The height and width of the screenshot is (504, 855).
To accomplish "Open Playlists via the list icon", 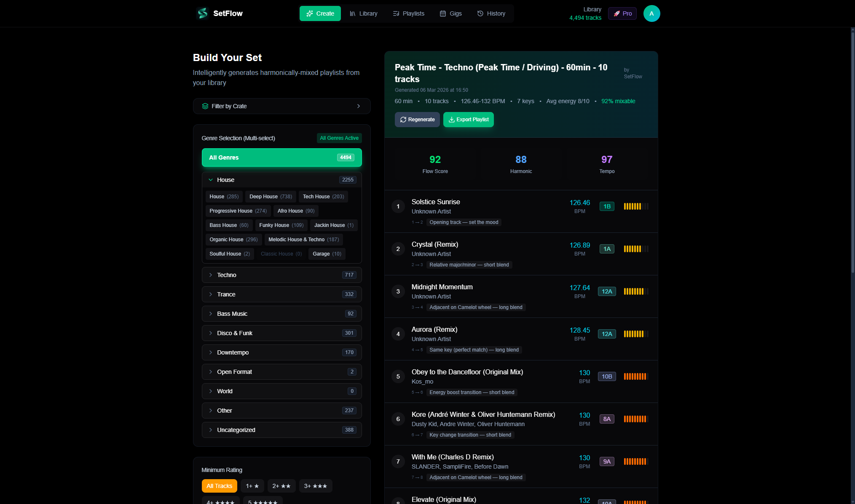I will point(396,13).
